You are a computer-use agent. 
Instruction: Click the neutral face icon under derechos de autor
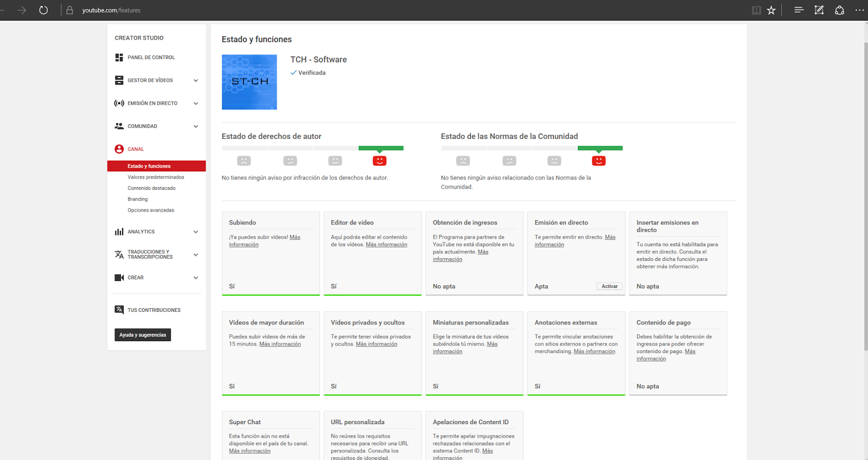coord(335,161)
